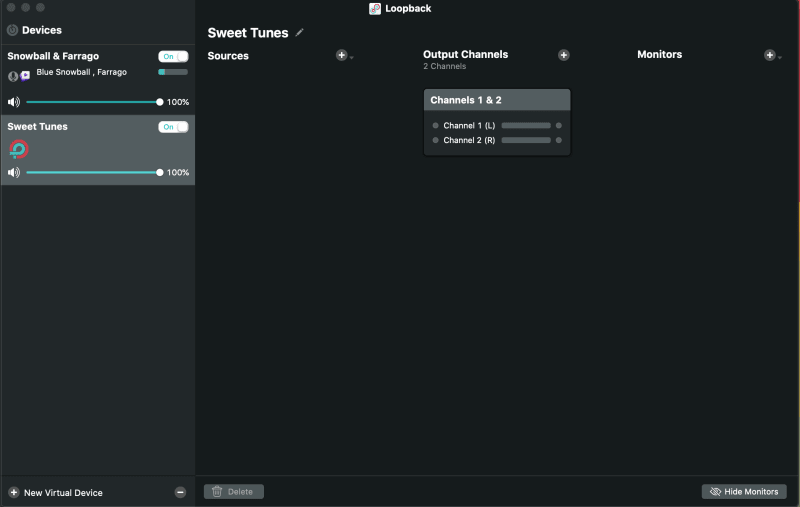
Task: Remove selected device with the minus button
Action: [180, 492]
